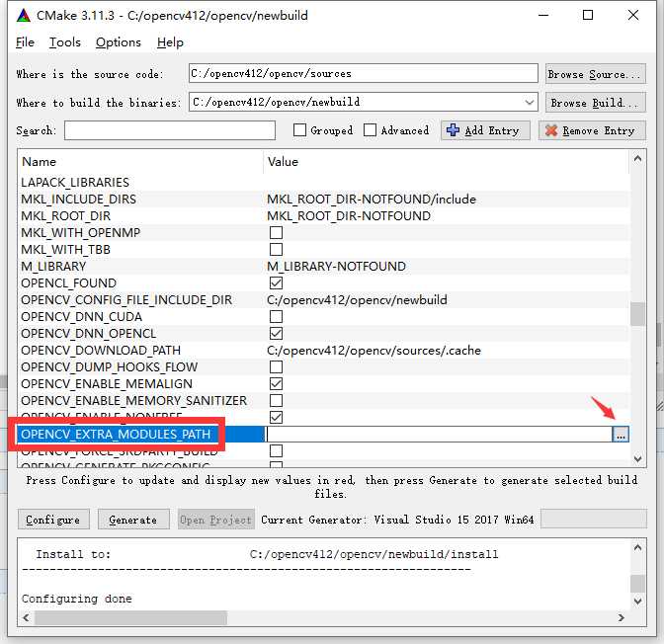The height and width of the screenshot is (644, 664).
Task: Click the ellipsis browse button for OPENCV_EXTRA_MODULES_PATH
Action: pos(621,435)
